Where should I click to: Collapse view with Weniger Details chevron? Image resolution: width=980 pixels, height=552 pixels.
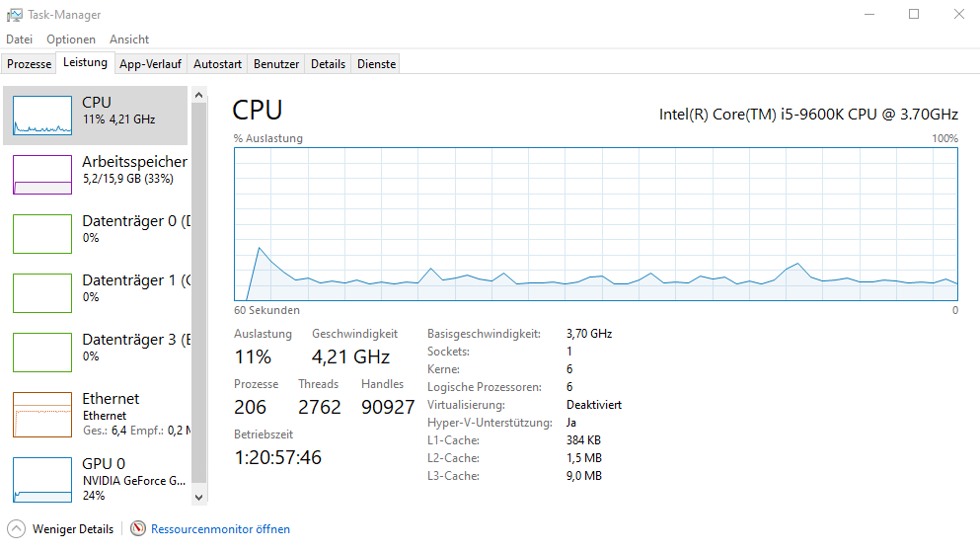tap(17, 529)
